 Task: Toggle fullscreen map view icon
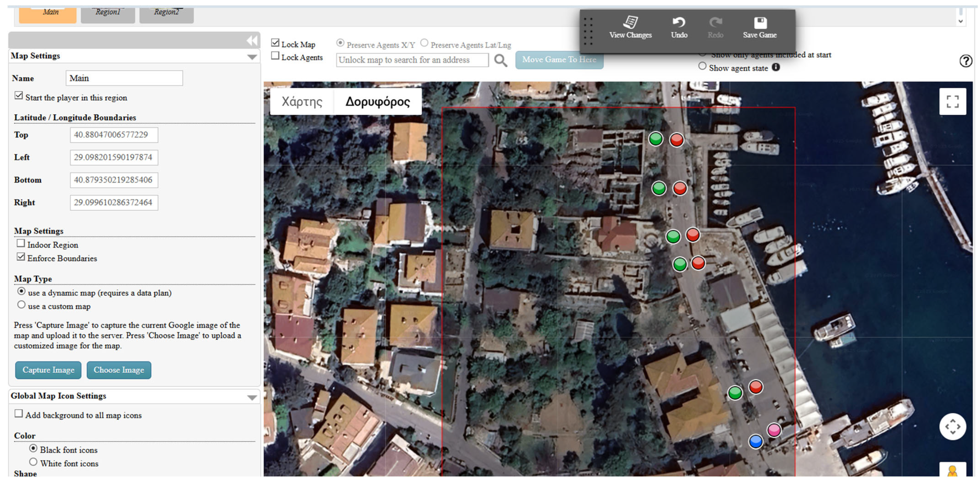point(952,102)
